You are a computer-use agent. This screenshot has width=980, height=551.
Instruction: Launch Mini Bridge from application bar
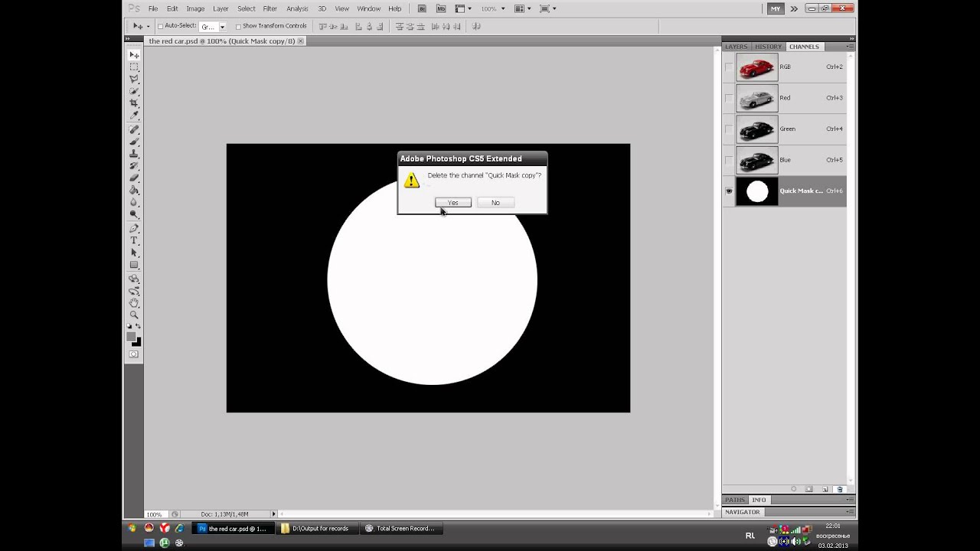tap(439, 8)
